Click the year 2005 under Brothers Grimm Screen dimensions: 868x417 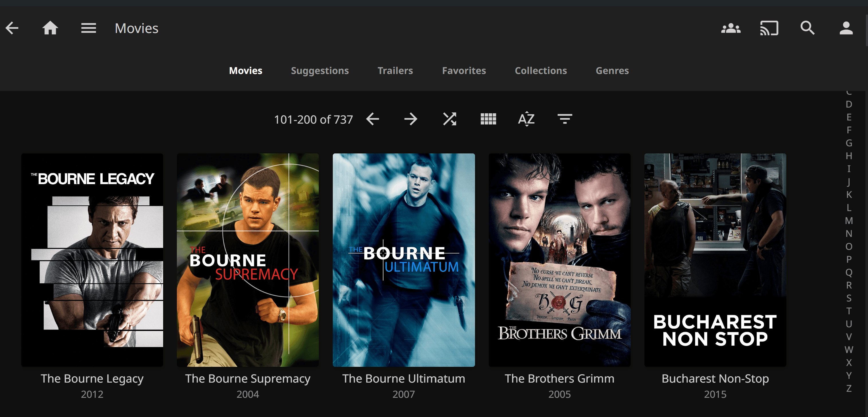(559, 394)
